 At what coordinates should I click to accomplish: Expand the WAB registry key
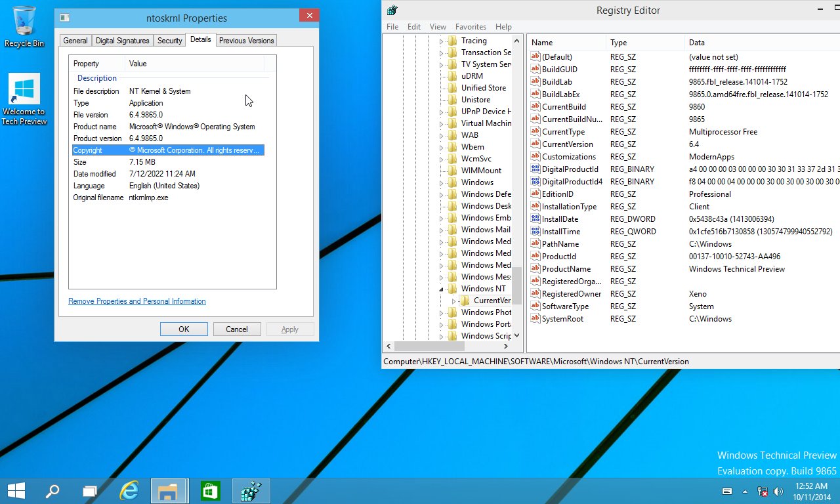click(442, 135)
